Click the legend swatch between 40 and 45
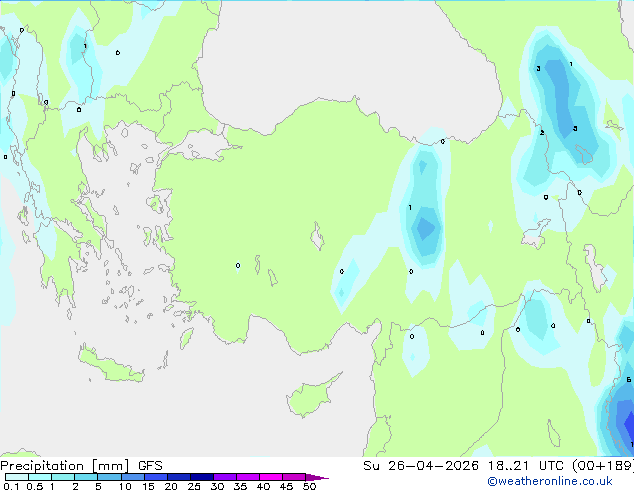634x490 pixels. click(271, 477)
